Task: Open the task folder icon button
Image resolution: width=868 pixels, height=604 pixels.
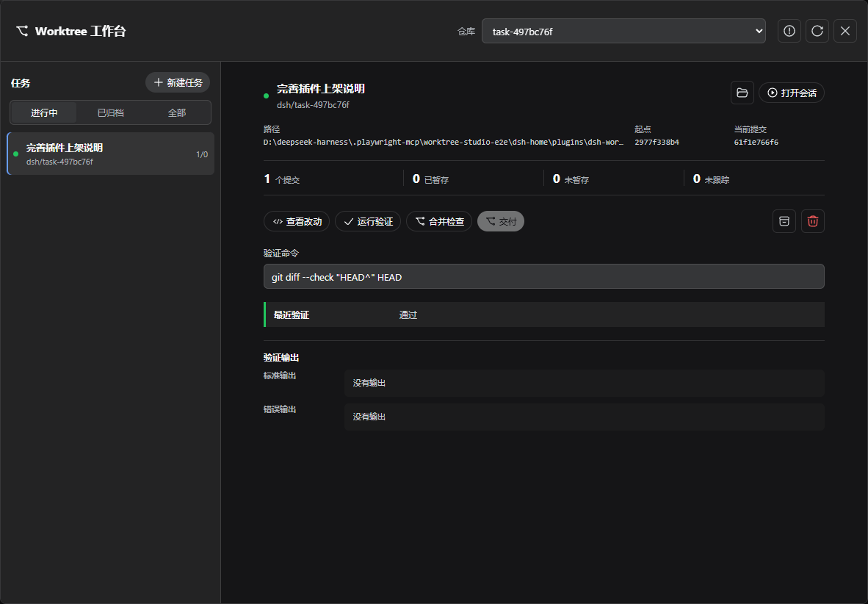Action: [x=742, y=93]
